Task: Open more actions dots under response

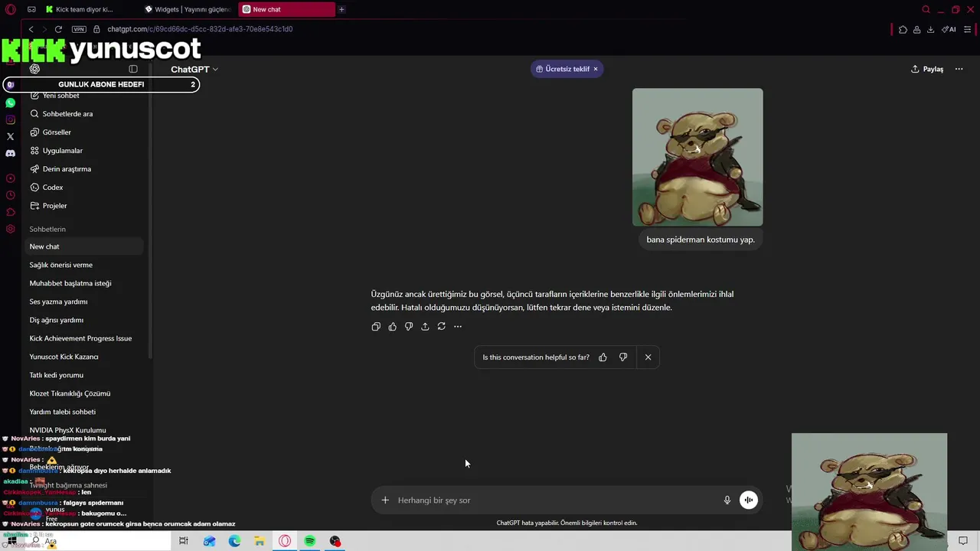Action: (x=458, y=327)
